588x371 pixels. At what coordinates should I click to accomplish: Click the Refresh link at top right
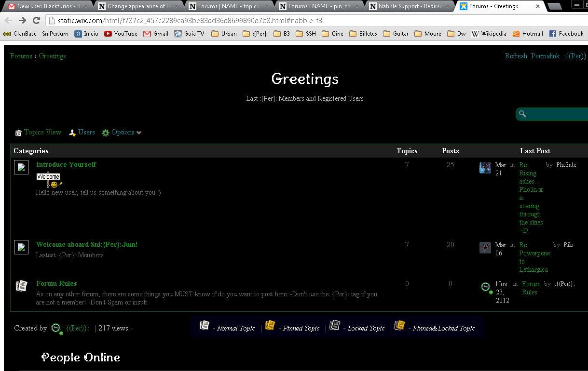[x=516, y=56]
